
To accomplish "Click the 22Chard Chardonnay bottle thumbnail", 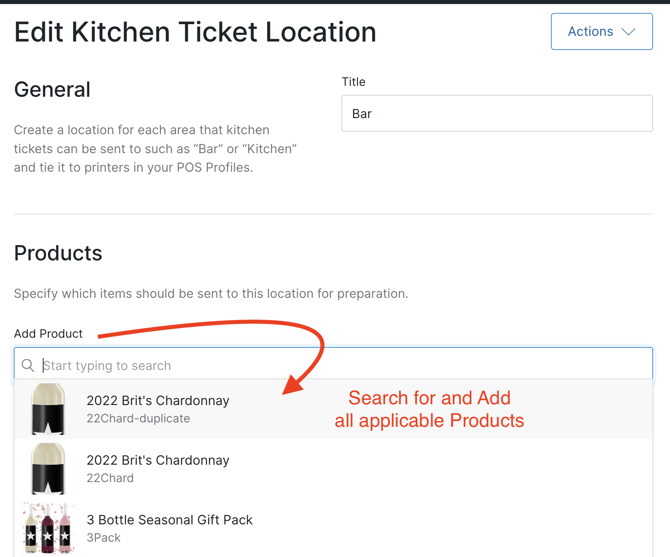I will (48, 469).
